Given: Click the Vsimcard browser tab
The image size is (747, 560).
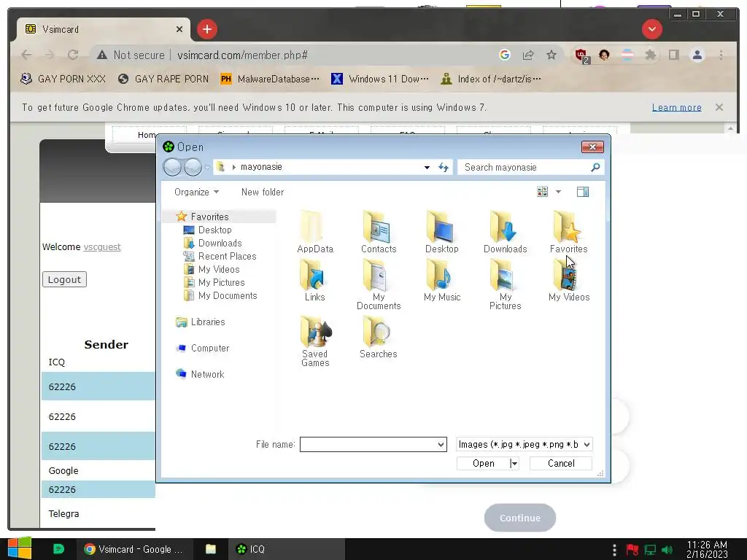Looking at the screenshot, I should point(104,29).
